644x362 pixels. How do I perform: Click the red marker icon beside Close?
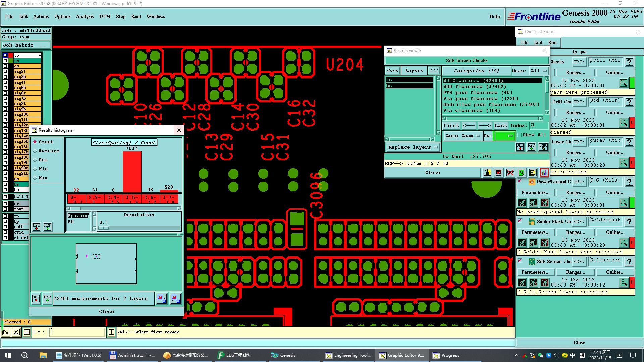pyautogui.click(x=499, y=173)
